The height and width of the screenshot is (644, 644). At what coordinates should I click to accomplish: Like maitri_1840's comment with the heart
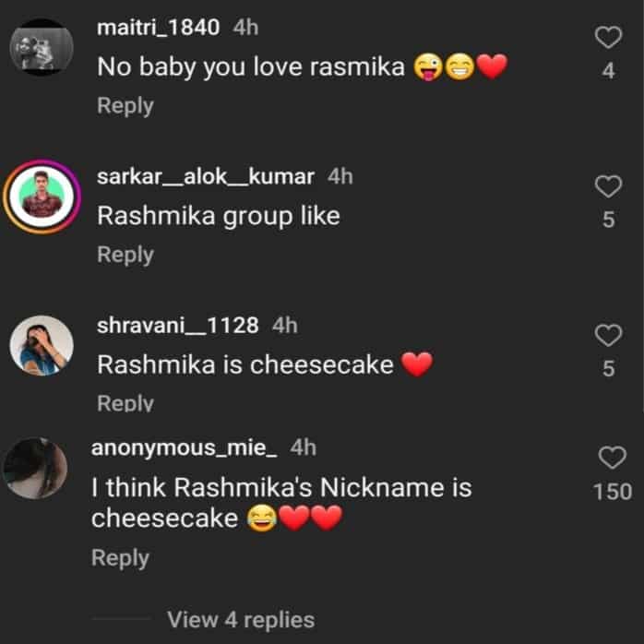[x=608, y=38]
